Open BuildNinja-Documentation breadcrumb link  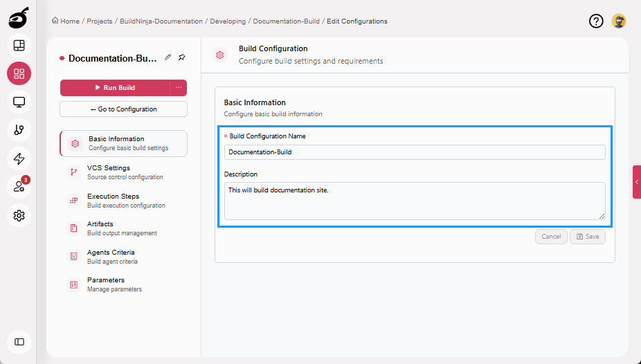pos(161,21)
